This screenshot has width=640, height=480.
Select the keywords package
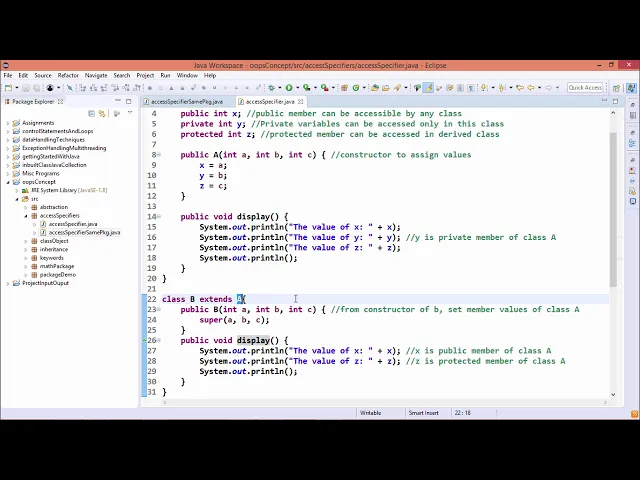51,258
